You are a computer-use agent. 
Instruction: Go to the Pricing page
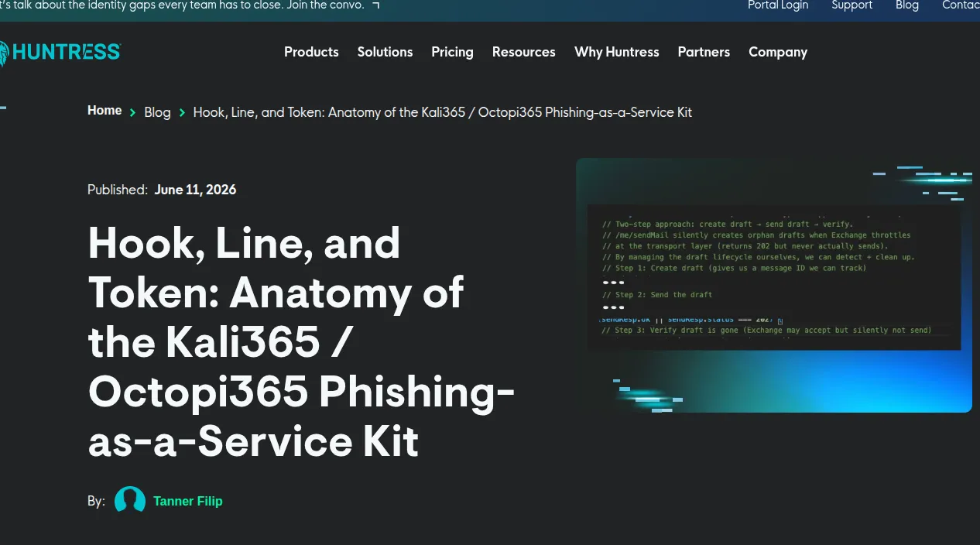(x=452, y=52)
